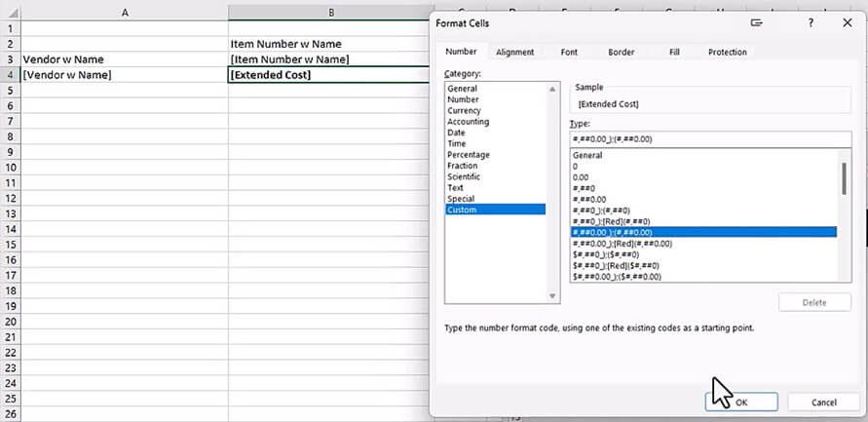This screenshot has width=868, height=422.
Task: Click the Cancel button
Action: pos(823,402)
